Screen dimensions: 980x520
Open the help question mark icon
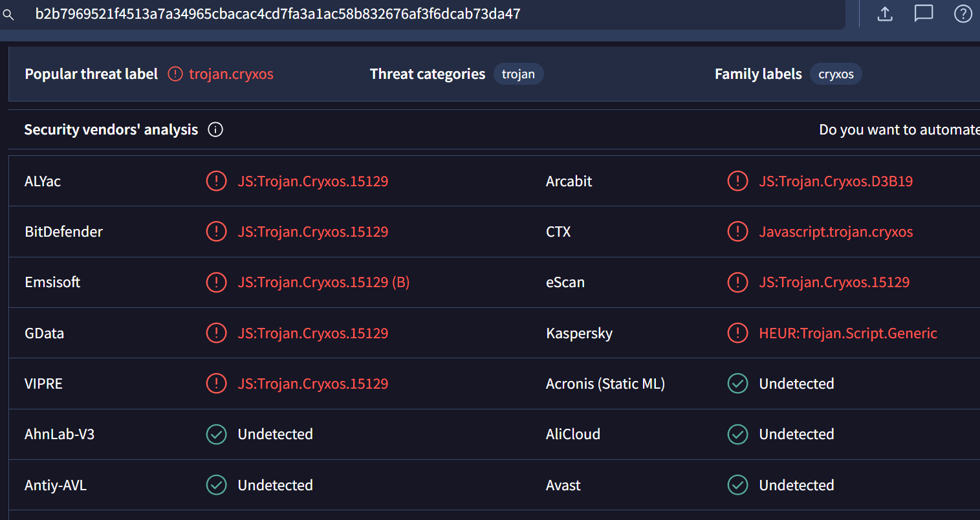click(963, 14)
